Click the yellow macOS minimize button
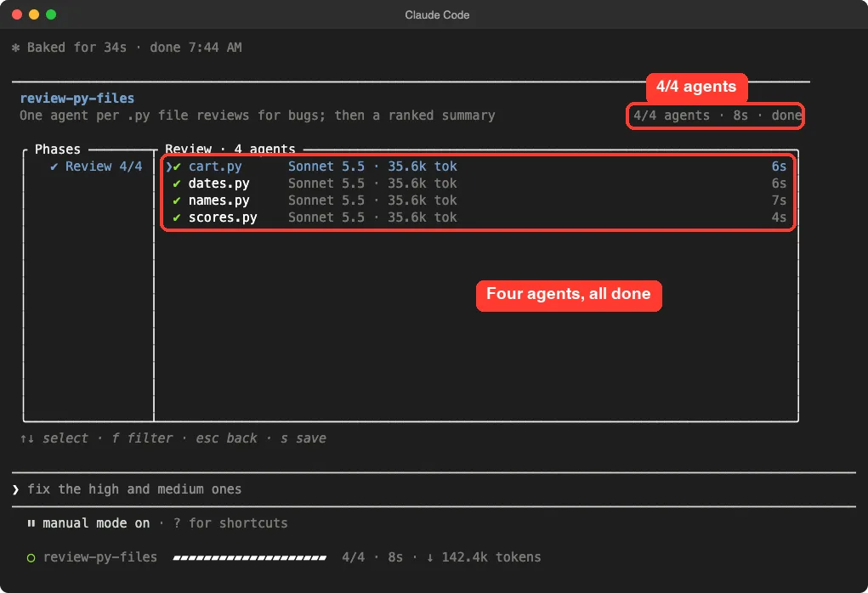Screen dimensions: 868x593 pos(34,14)
